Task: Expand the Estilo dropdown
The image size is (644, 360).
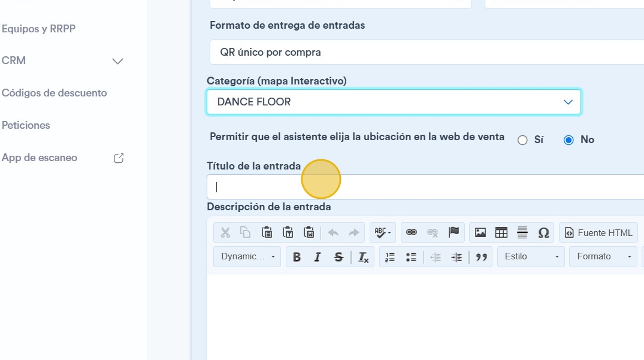Action: click(x=531, y=256)
